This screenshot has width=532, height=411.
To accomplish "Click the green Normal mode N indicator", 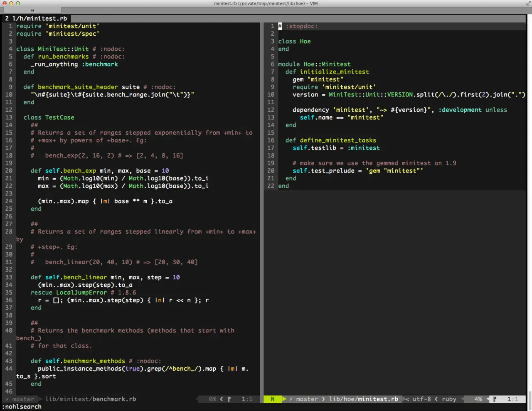I will point(272,399).
